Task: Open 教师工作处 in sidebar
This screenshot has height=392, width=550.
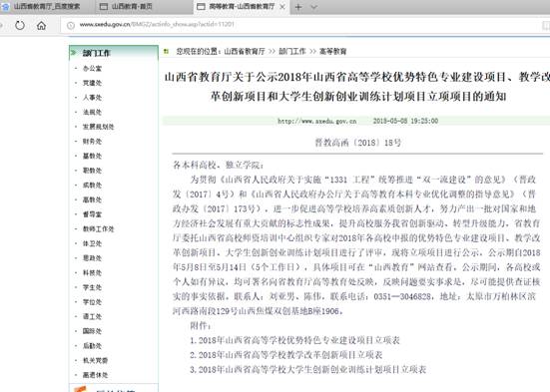Action: pyautogui.click(x=99, y=229)
